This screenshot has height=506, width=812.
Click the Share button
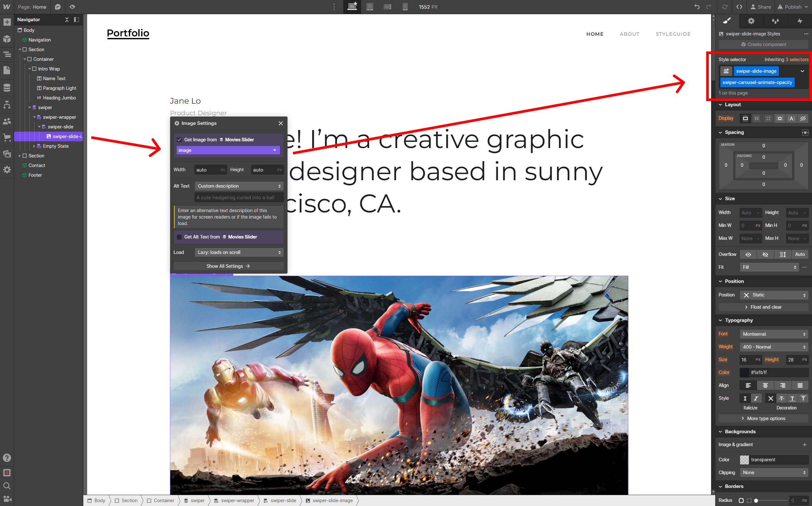[761, 7]
